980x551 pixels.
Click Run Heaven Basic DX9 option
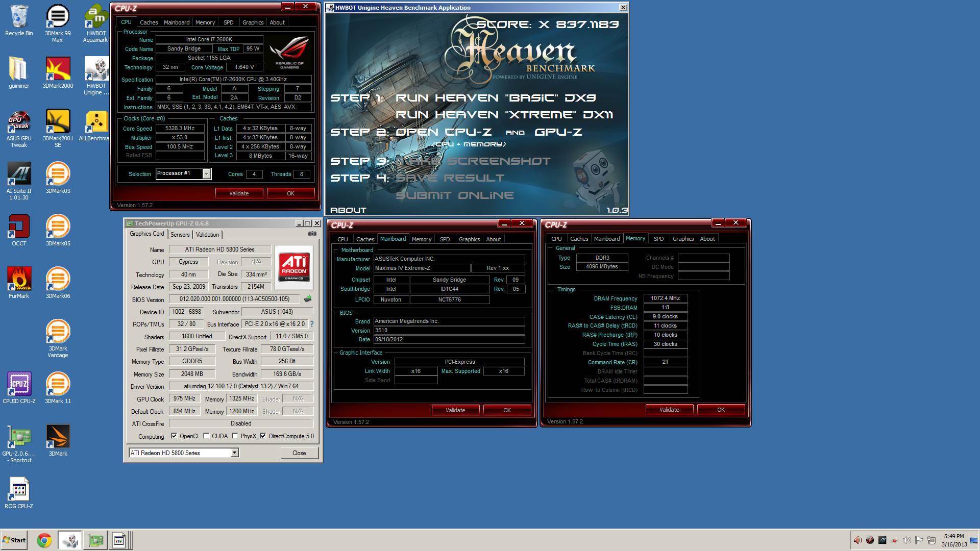[496, 98]
